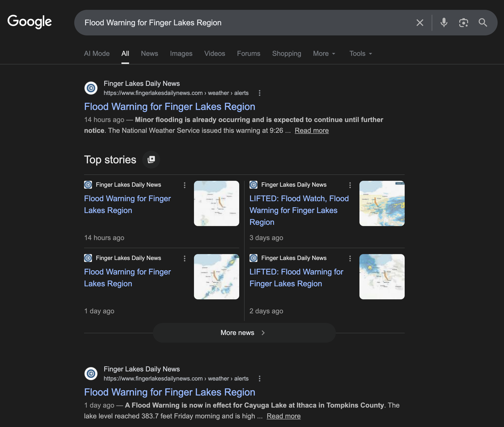
Task: Expand the More search categories dropdown
Action: (324, 53)
